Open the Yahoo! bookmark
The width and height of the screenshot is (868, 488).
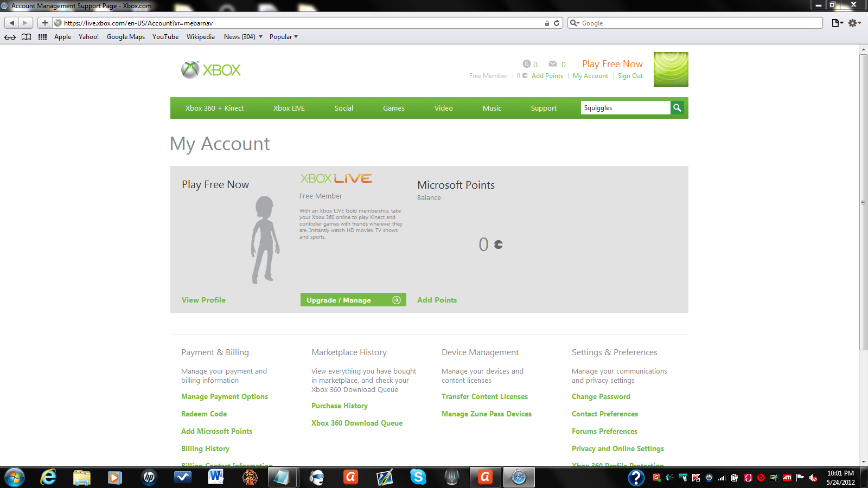tap(88, 37)
